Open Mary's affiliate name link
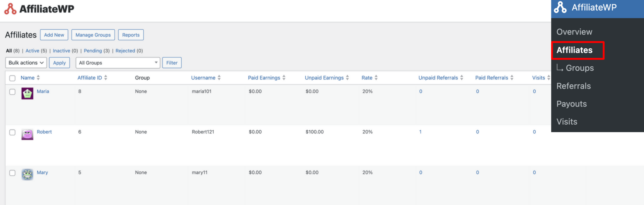644x205 pixels. [42, 172]
